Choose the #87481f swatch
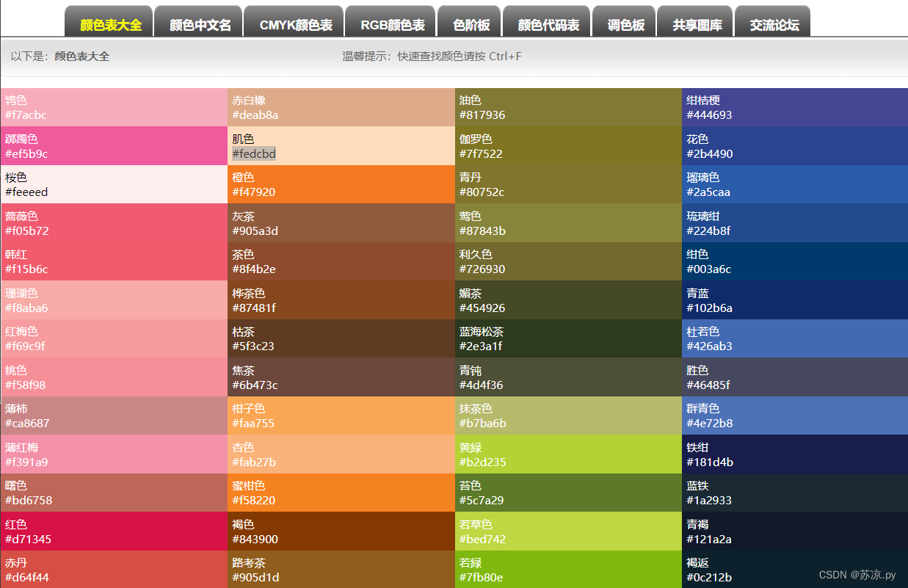The width and height of the screenshot is (908, 588). (x=341, y=300)
